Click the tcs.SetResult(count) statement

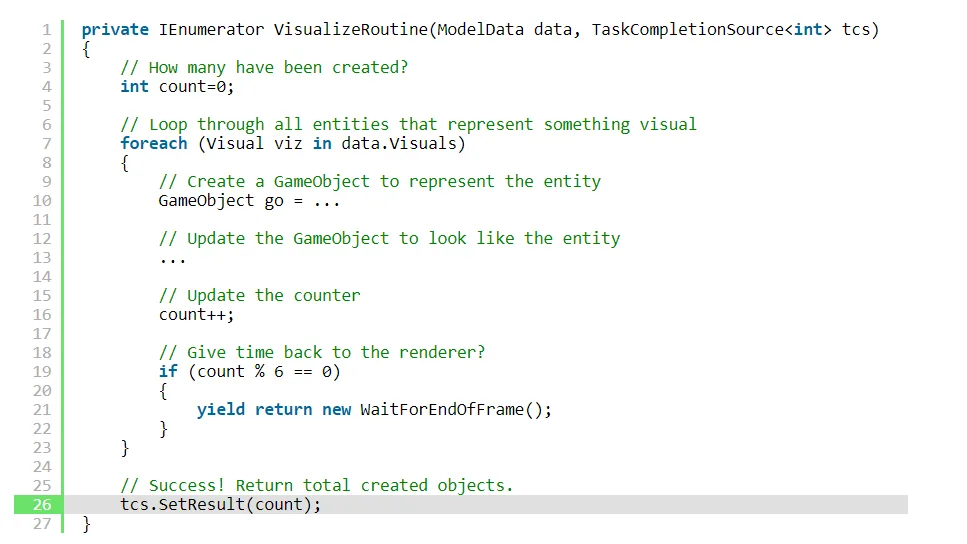coord(220,505)
